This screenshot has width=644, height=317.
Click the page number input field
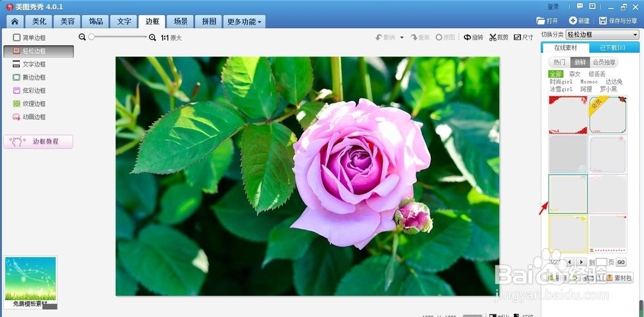coord(601,262)
